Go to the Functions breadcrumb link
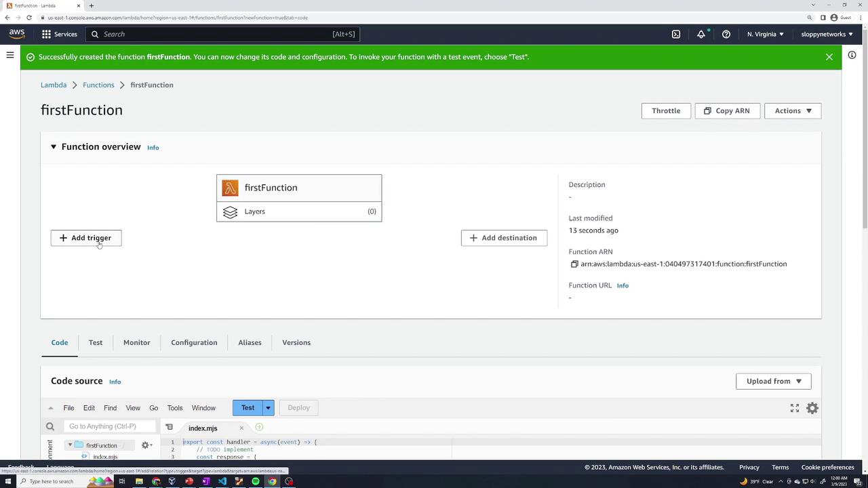Image resolution: width=868 pixels, height=488 pixels. [x=98, y=85]
